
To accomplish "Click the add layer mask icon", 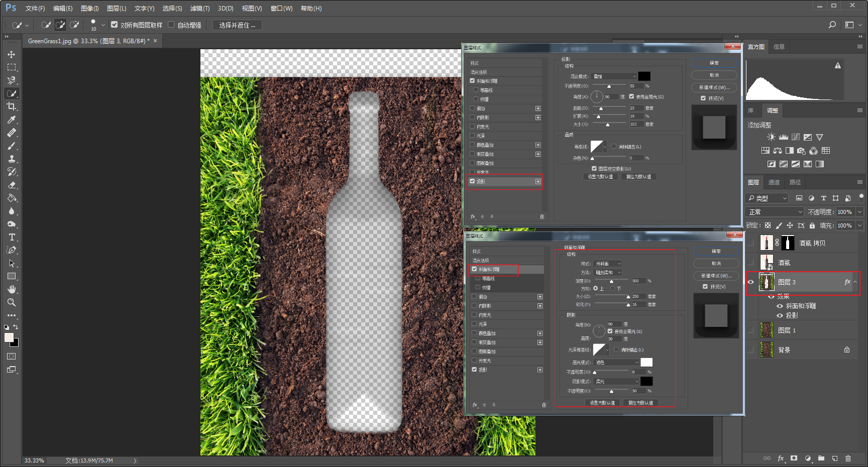I will click(x=794, y=458).
